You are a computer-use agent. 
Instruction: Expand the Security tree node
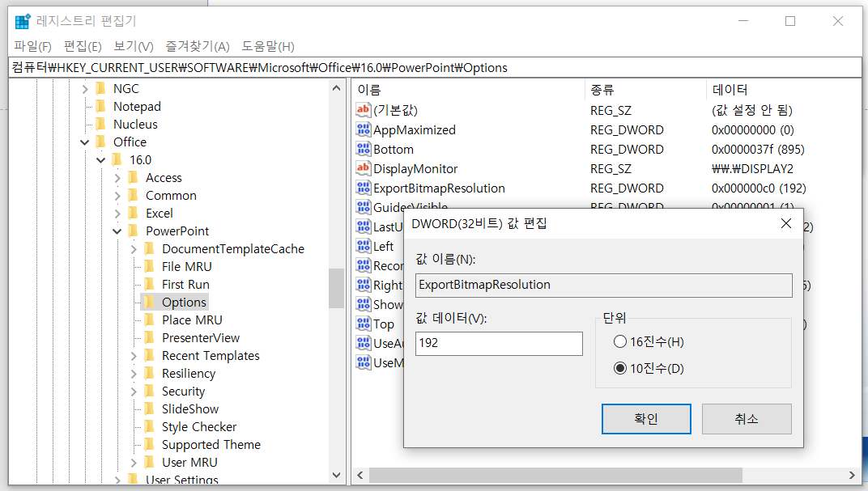pos(134,392)
